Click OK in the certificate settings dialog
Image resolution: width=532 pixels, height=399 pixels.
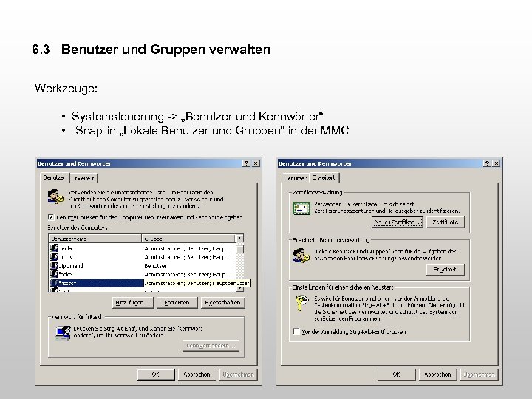pos(397,375)
